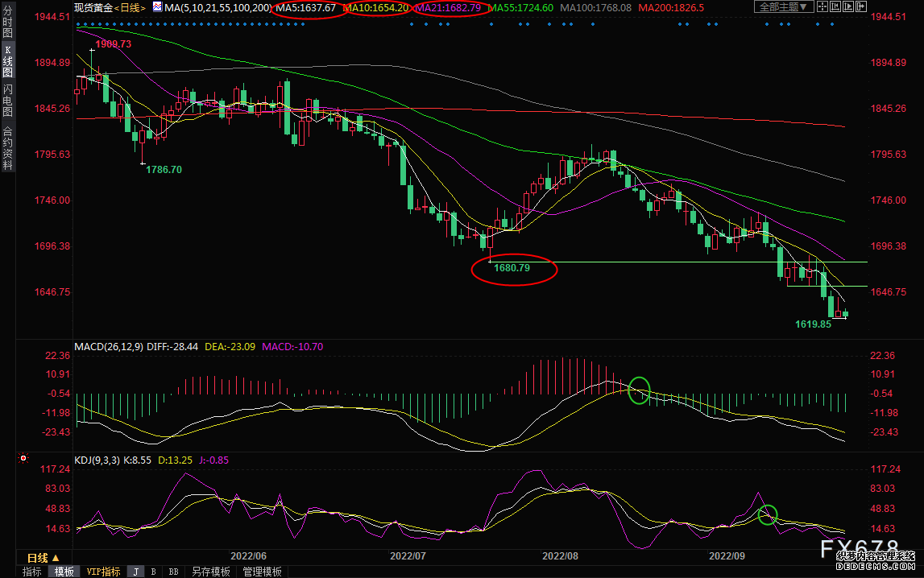This screenshot has height=578, width=924.
Task: Click the 管理模板 button
Action: pyautogui.click(x=262, y=572)
